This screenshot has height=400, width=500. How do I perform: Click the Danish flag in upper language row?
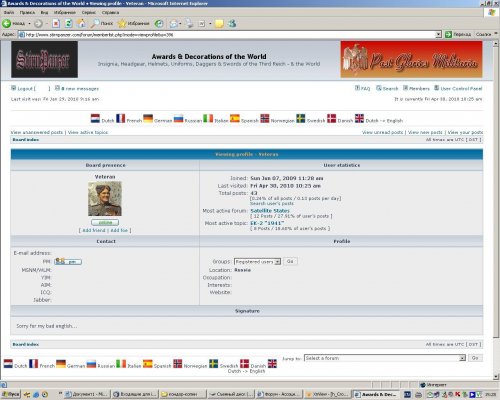click(x=331, y=118)
